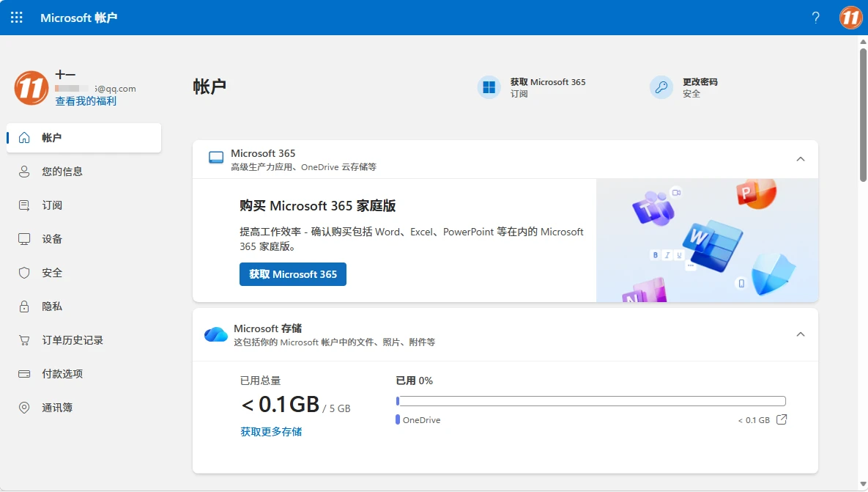Image resolution: width=868 pixels, height=492 pixels.
Task: Click the storage usage progress bar
Action: click(x=590, y=401)
